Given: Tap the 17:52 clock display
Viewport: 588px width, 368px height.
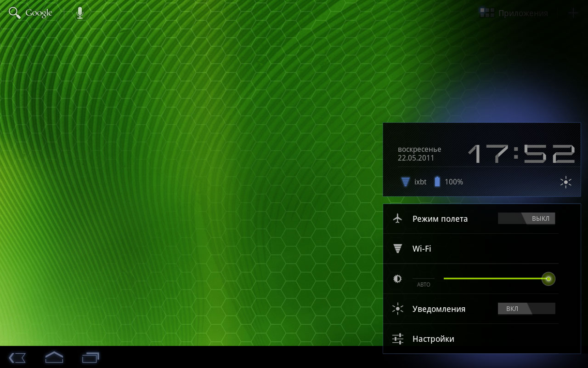Looking at the screenshot, I should pyautogui.click(x=521, y=154).
